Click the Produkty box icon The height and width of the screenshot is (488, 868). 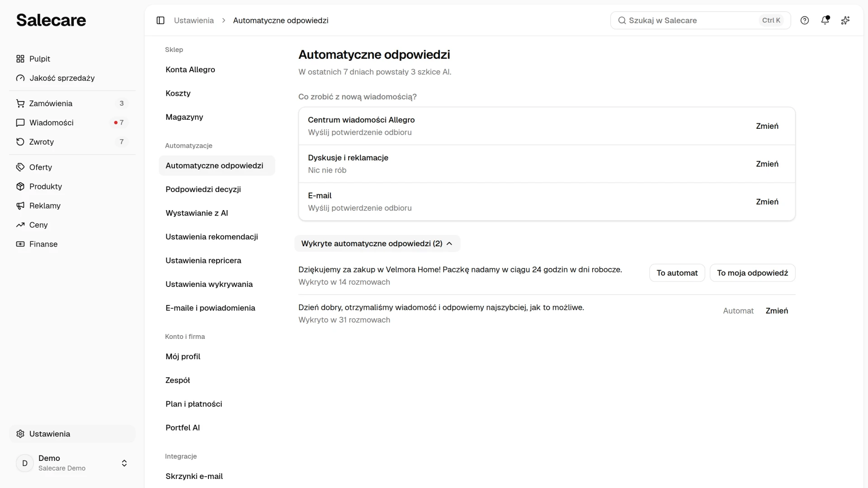[20, 187]
